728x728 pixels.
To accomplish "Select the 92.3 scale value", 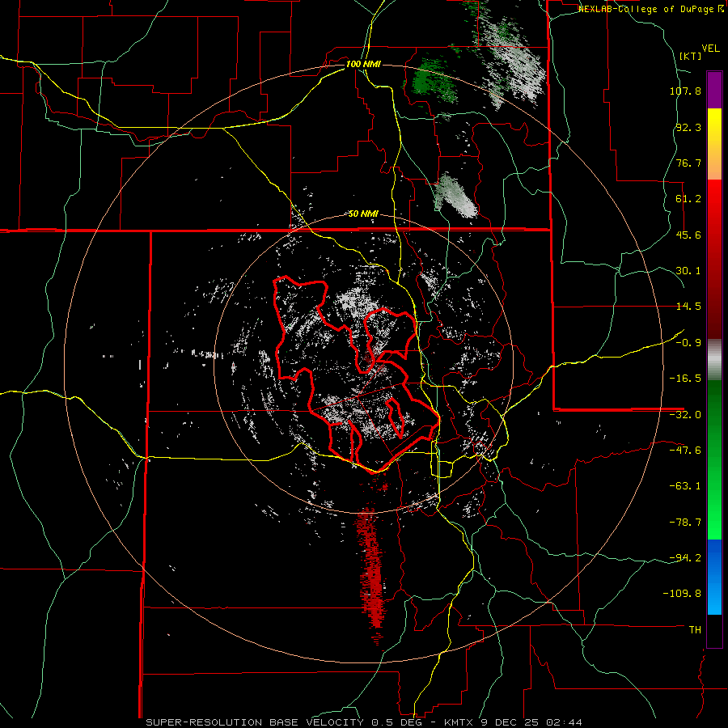I will tap(688, 127).
